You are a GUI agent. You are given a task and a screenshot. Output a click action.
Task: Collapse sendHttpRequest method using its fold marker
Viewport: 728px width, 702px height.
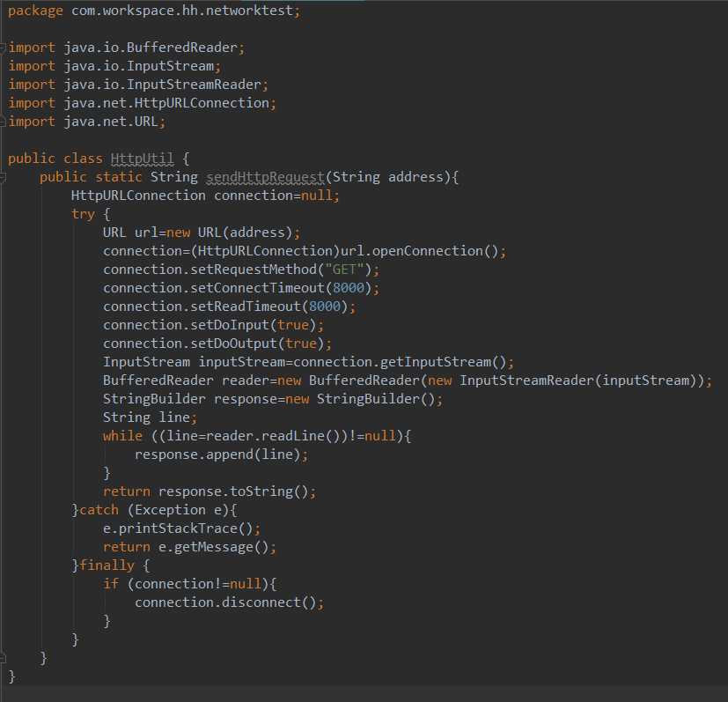click(3, 177)
